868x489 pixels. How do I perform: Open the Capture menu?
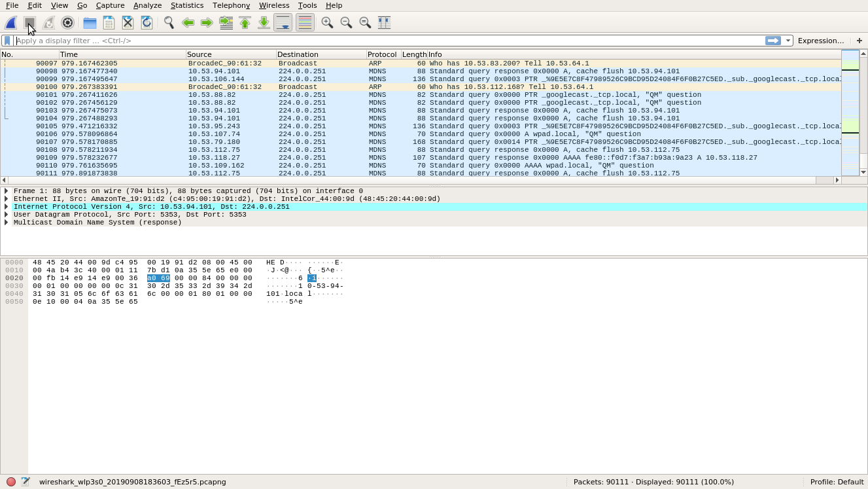click(x=110, y=5)
